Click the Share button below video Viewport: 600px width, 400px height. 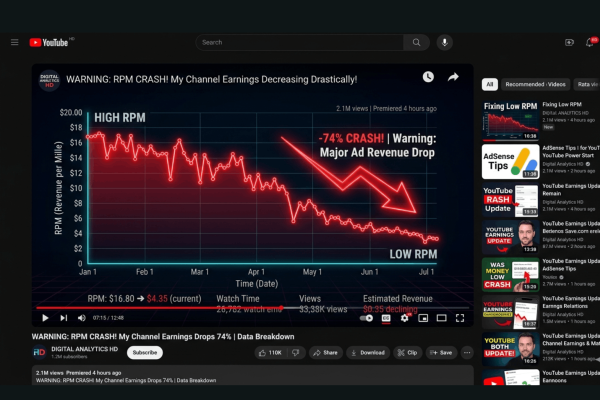pyautogui.click(x=326, y=353)
